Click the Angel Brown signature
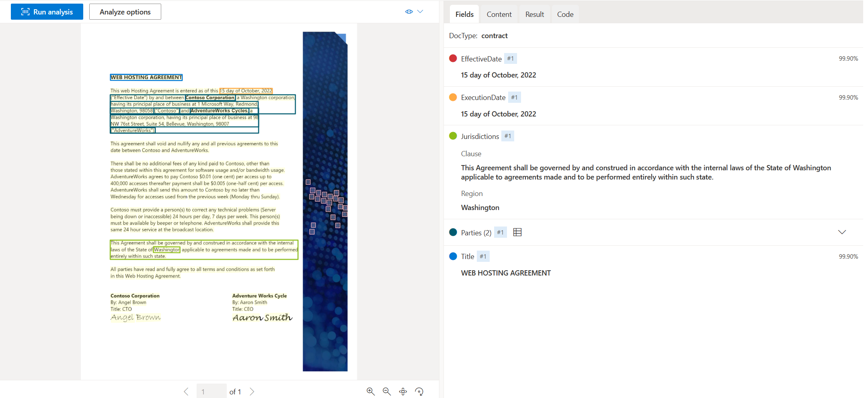This screenshot has height=398, width=868. [135, 317]
